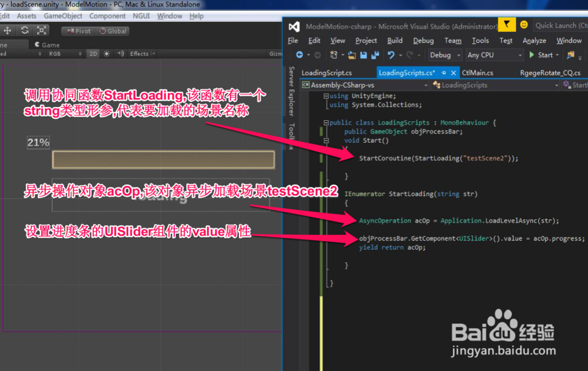Mute audio in the Game view toolbar
588x371 pixels.
point(121,54)
